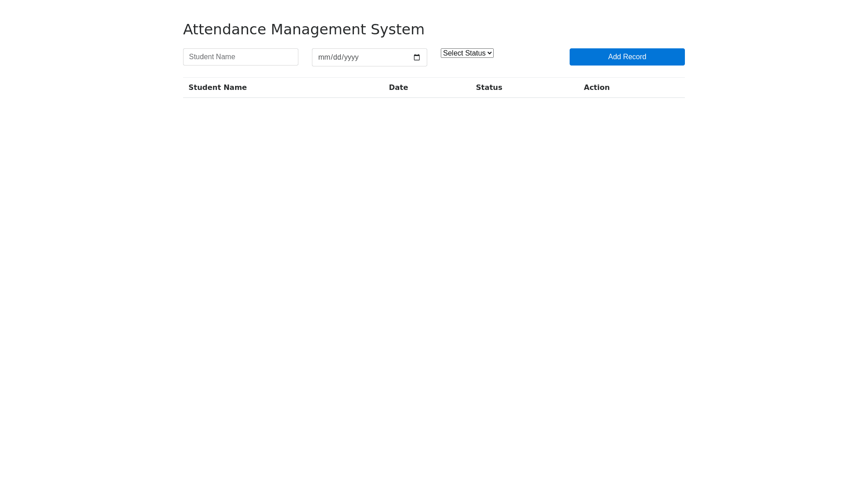Viewport: 868px width, 488px height.
Task: Click the Select Status dropdown arrow
Action: click(x=490, y=53)
